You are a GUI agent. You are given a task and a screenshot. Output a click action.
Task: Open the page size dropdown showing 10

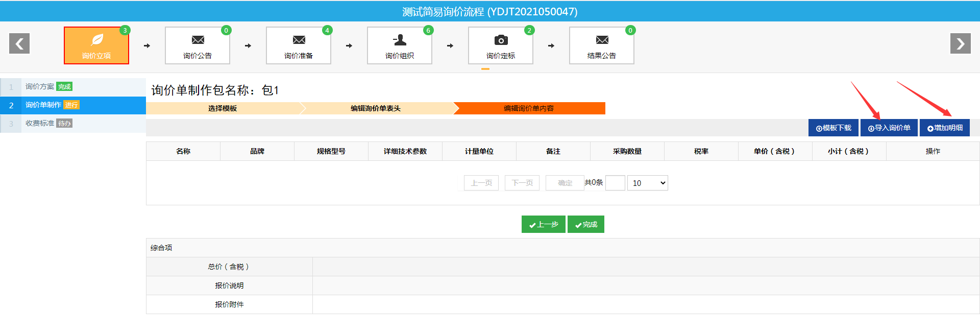647,183
